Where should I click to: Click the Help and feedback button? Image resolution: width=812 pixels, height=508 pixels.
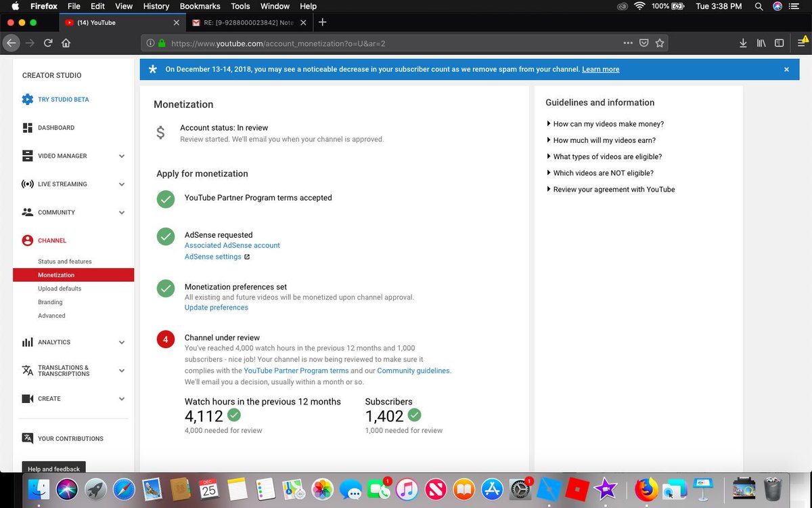pos(54,469)
